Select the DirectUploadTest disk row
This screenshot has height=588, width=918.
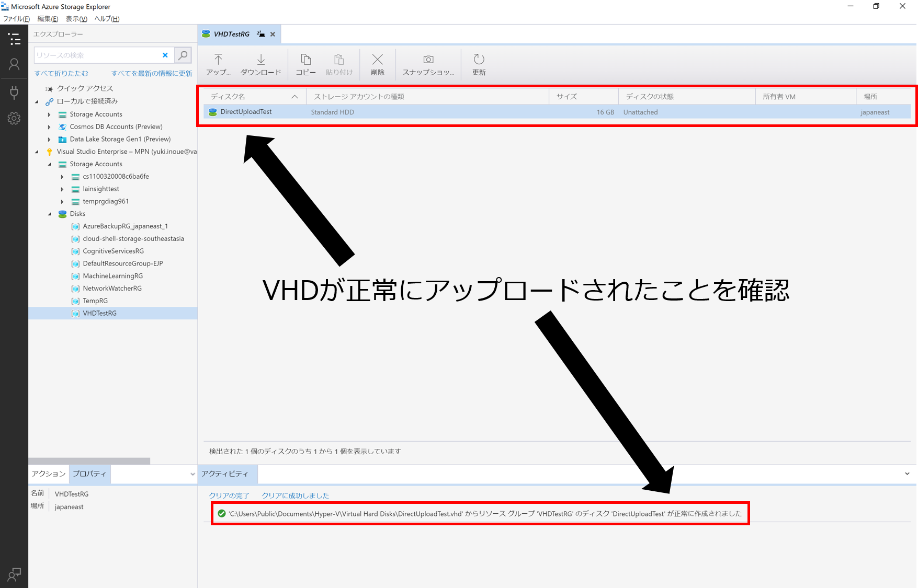(x=557, y=112)
